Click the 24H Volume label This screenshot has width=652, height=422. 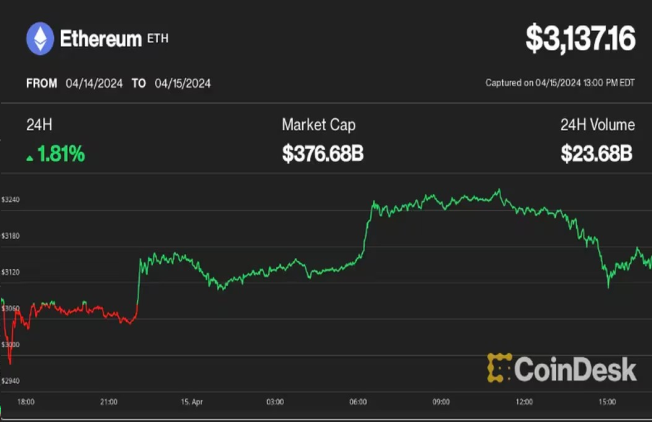[598, 125]
